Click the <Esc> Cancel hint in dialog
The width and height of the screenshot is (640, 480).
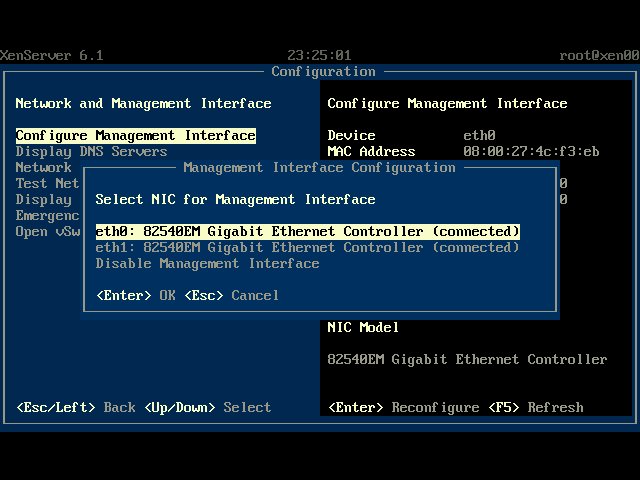point(231,296)
